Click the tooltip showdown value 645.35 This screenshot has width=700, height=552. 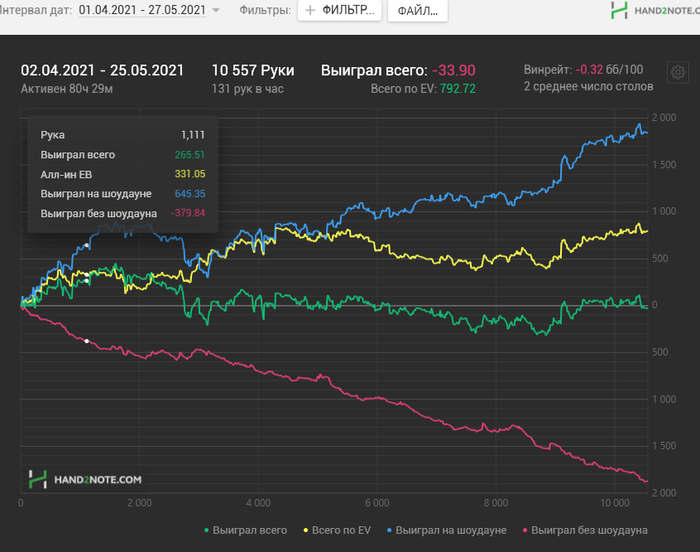coord(190,193)
